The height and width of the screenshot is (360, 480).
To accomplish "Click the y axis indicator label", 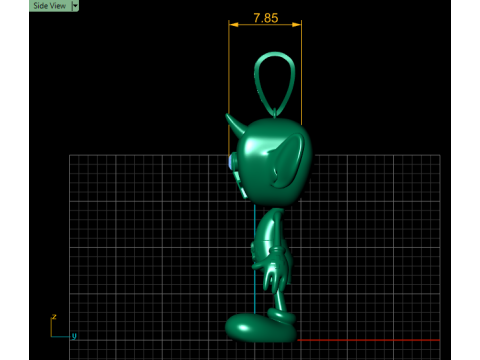I will pos(74,336).
